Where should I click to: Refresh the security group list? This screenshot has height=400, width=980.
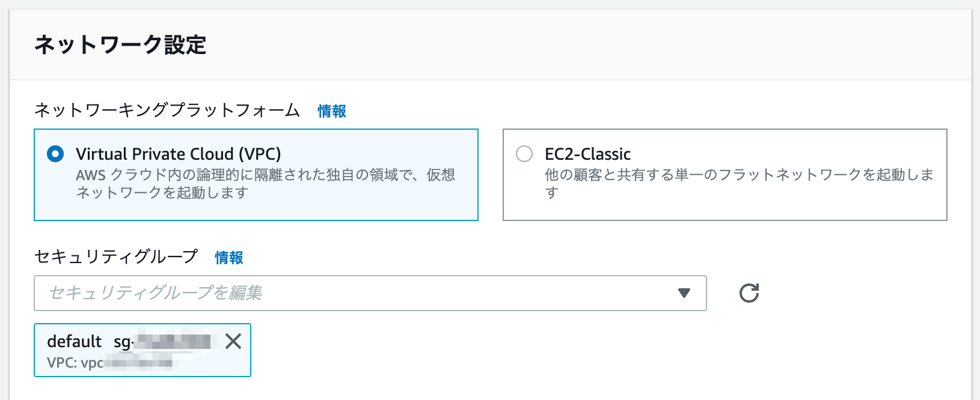(x=749, y=293)
